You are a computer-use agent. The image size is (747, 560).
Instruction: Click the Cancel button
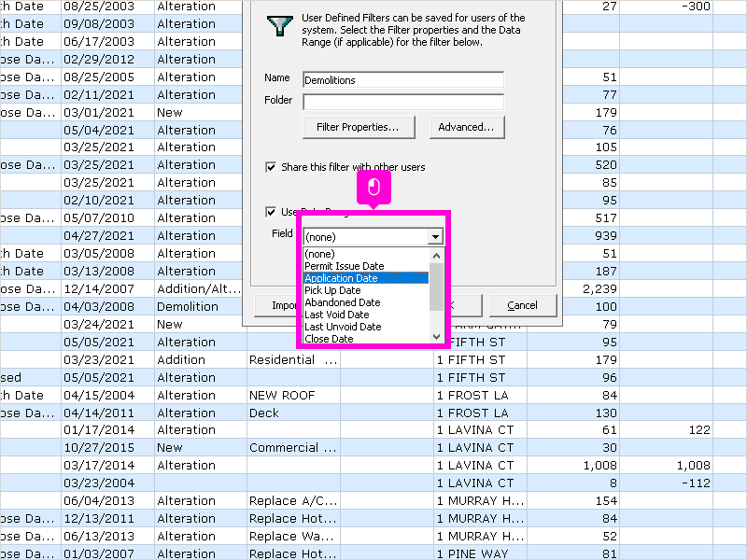pyautogui.click(x=523, y=305)
